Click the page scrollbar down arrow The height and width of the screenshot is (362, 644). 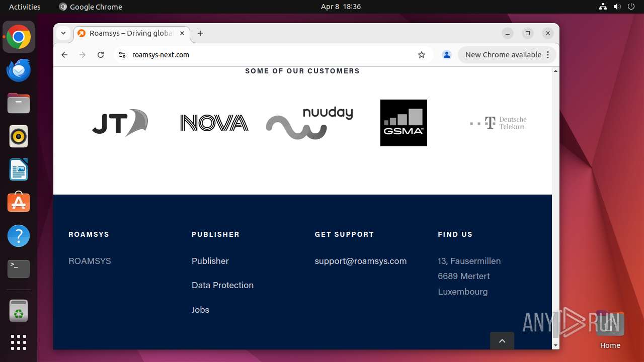coord(555,345)
